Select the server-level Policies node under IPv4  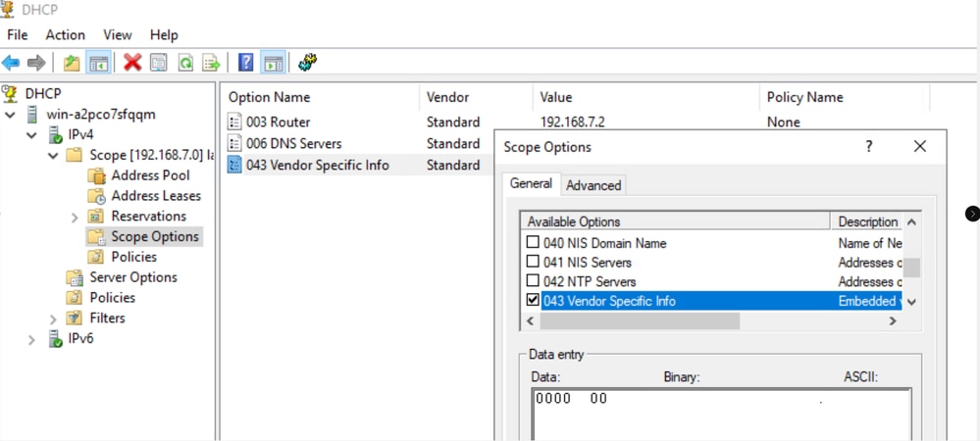pos(113,297)
